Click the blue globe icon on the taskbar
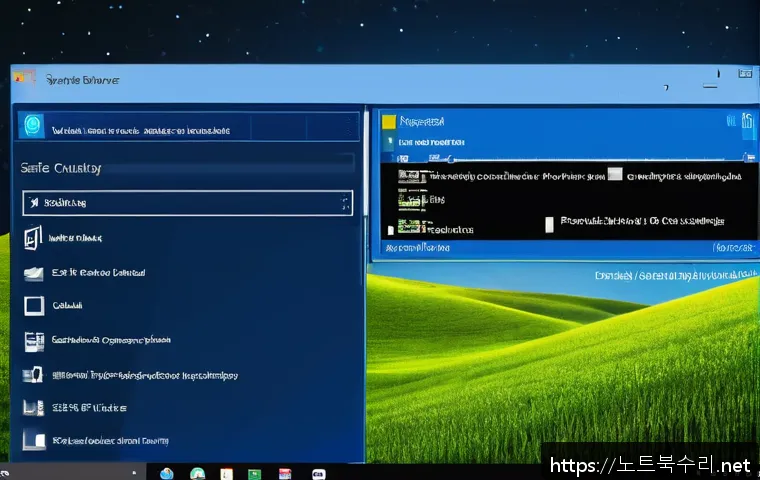Screen dimensions: 760x480 point(167,472)
